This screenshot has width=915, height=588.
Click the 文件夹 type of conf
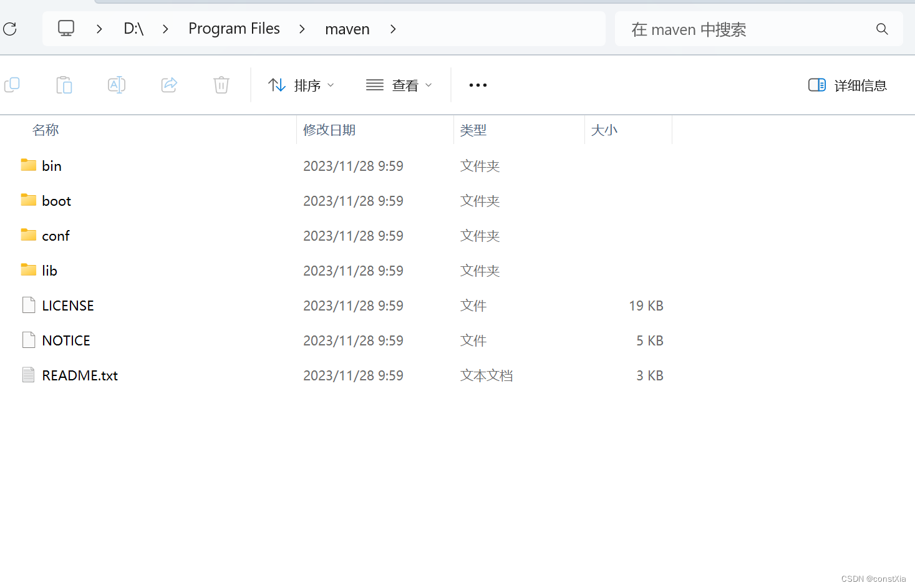click(480, 236)
